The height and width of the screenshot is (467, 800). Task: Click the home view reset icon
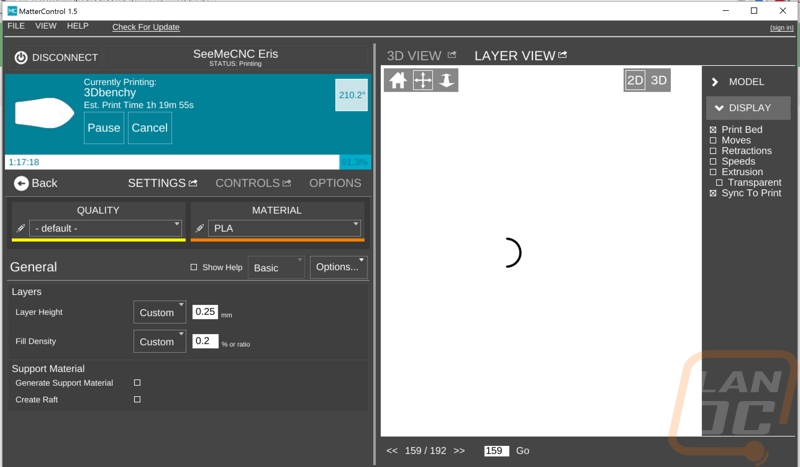(398, 81)
